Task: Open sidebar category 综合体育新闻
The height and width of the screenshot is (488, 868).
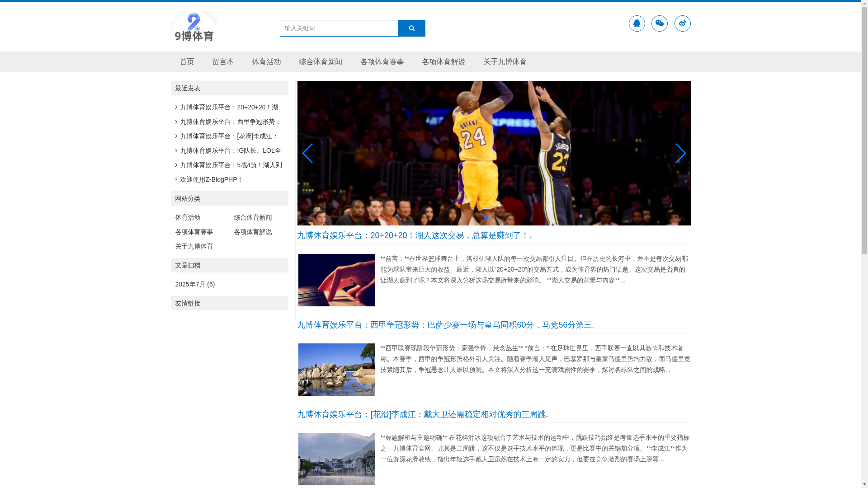Action: [253, 217]
